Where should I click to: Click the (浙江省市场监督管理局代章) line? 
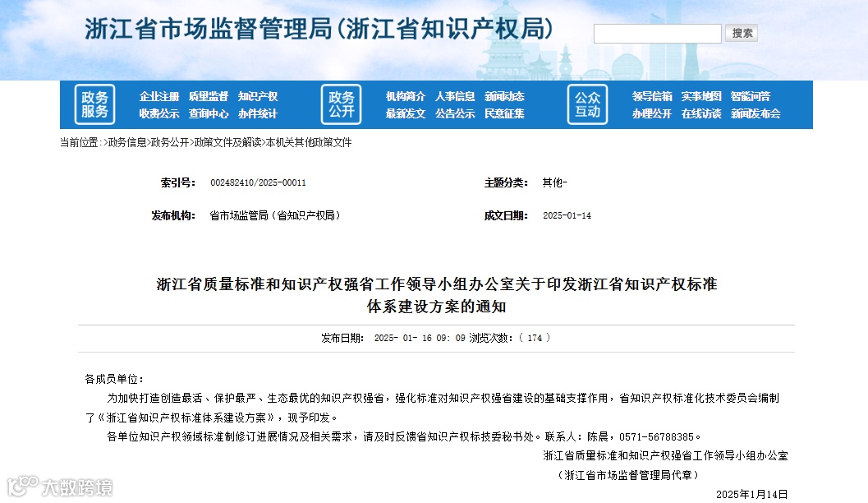point(629,475)
